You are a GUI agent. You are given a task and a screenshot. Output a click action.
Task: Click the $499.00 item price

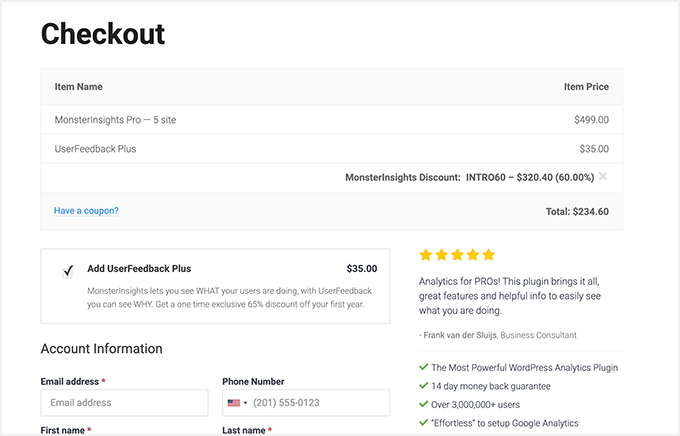coord(592,120)
